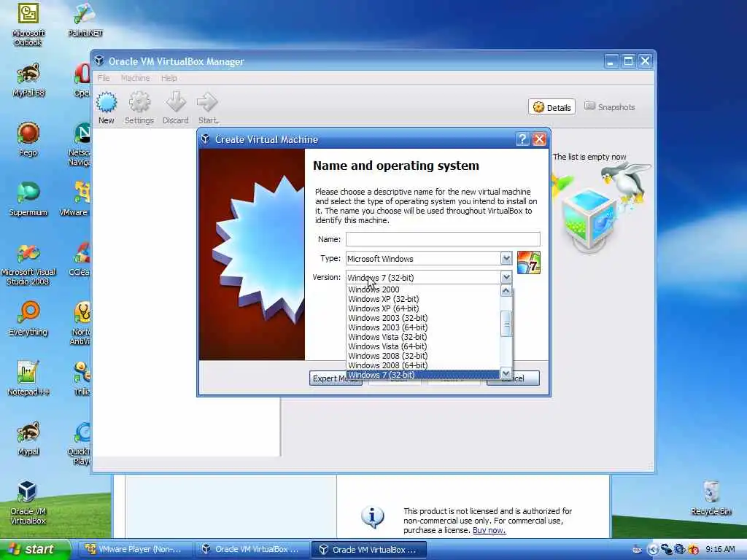Choose Windows XP (32-bit) version

point(423,299)
